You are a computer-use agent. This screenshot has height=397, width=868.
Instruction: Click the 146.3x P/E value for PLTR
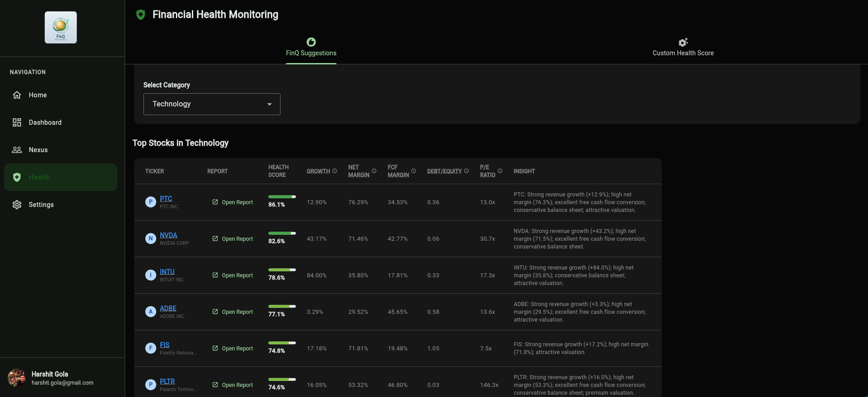489,385
